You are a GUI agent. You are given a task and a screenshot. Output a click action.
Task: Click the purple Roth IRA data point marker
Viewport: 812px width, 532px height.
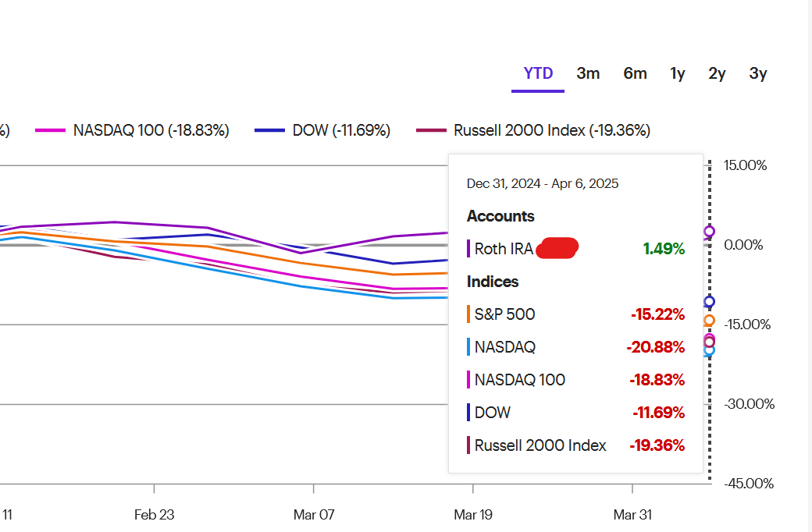(x=710, y=232)
